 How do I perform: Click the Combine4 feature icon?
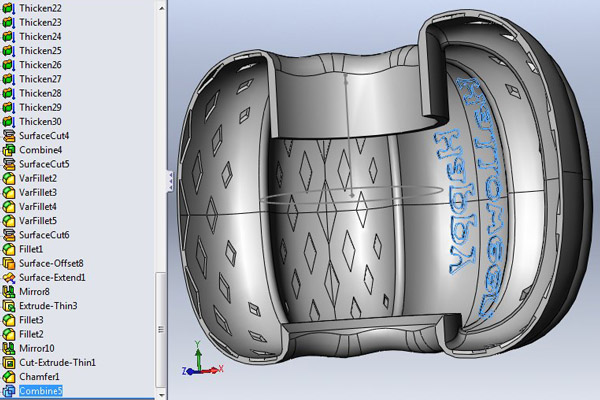(8, 150)
